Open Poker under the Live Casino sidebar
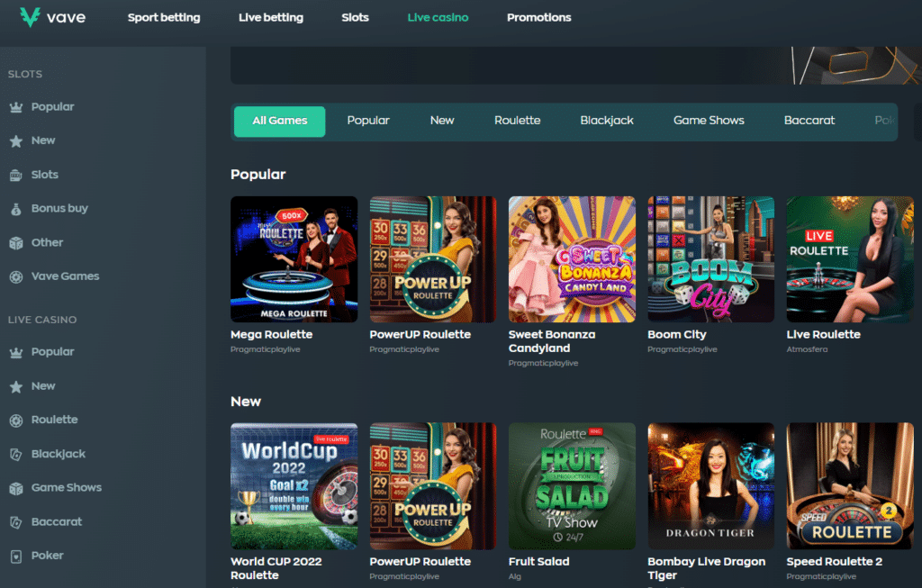 pos(47,556)
